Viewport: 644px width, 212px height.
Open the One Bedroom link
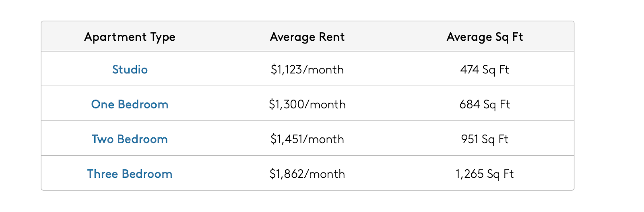pos(130,104)
